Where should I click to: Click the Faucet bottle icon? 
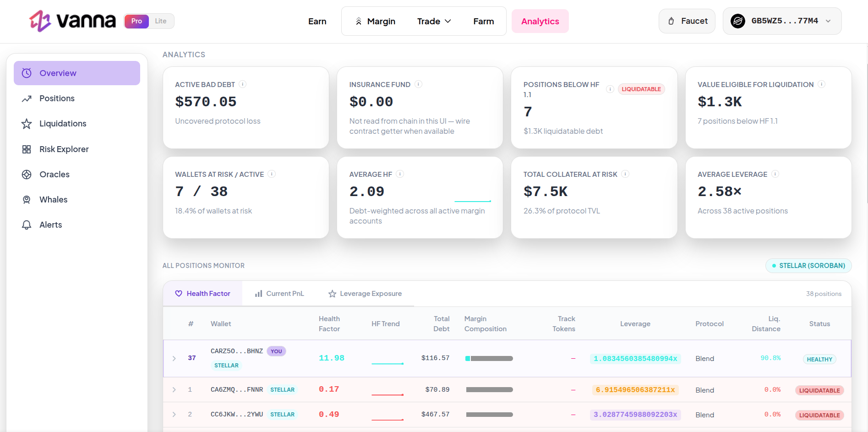pyautogui.click(x=671, y=21)
